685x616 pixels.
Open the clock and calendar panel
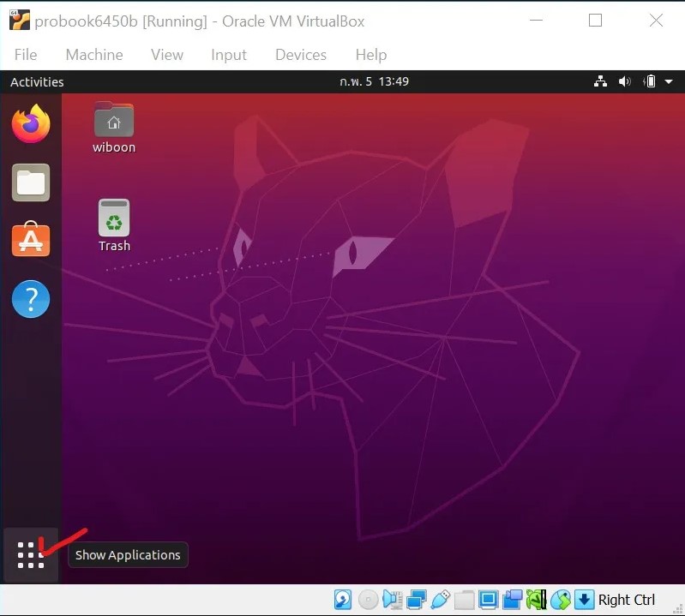[374, 82]
